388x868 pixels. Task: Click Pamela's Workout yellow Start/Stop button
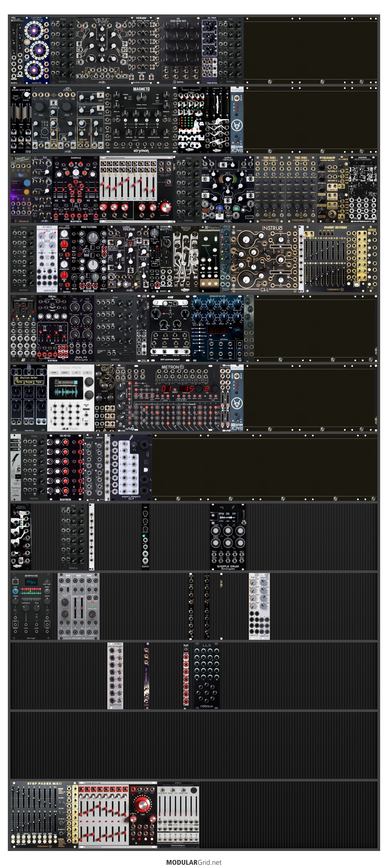coord(26,192)
